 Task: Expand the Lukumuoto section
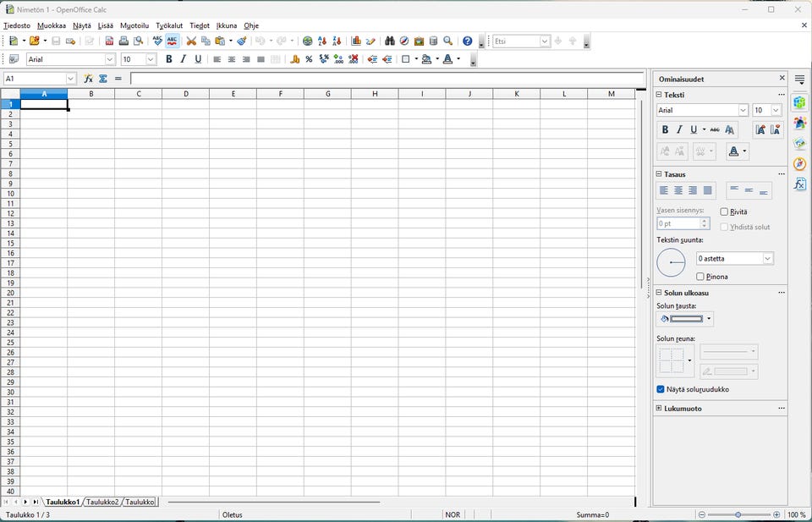(659, 408)
